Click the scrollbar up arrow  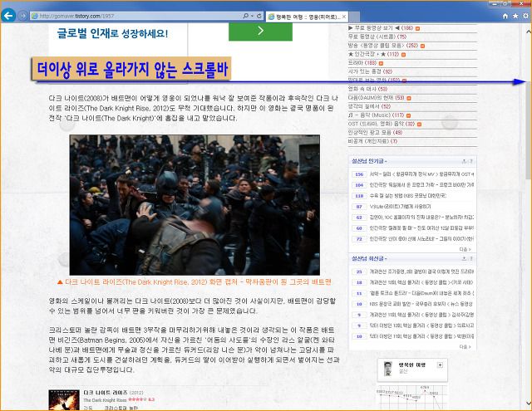pyautogui.click(x=529, y=32)
